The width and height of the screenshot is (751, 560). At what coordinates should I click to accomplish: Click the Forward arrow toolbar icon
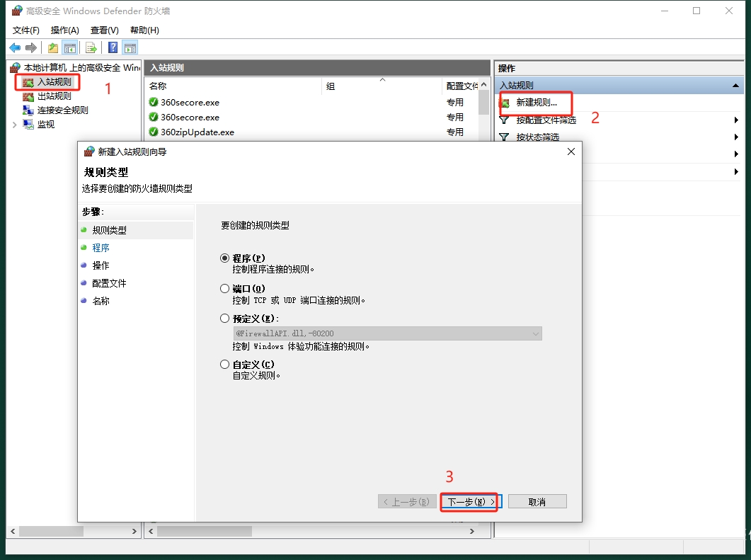click(31, 47)
